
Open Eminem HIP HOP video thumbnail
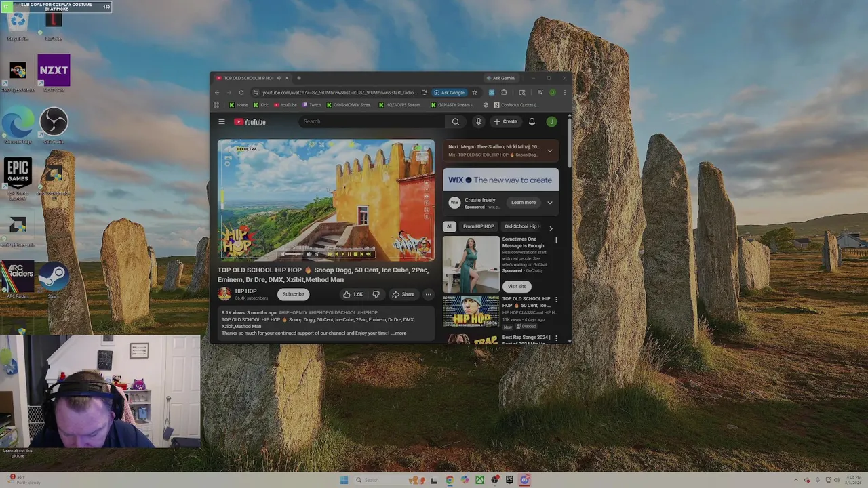coord(471,312)
